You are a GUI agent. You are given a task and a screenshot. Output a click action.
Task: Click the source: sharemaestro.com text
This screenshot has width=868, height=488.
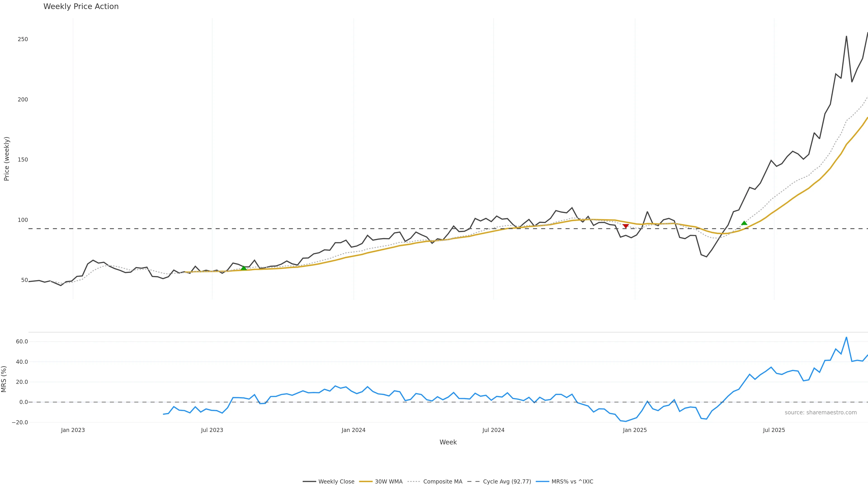coord(821,413)
